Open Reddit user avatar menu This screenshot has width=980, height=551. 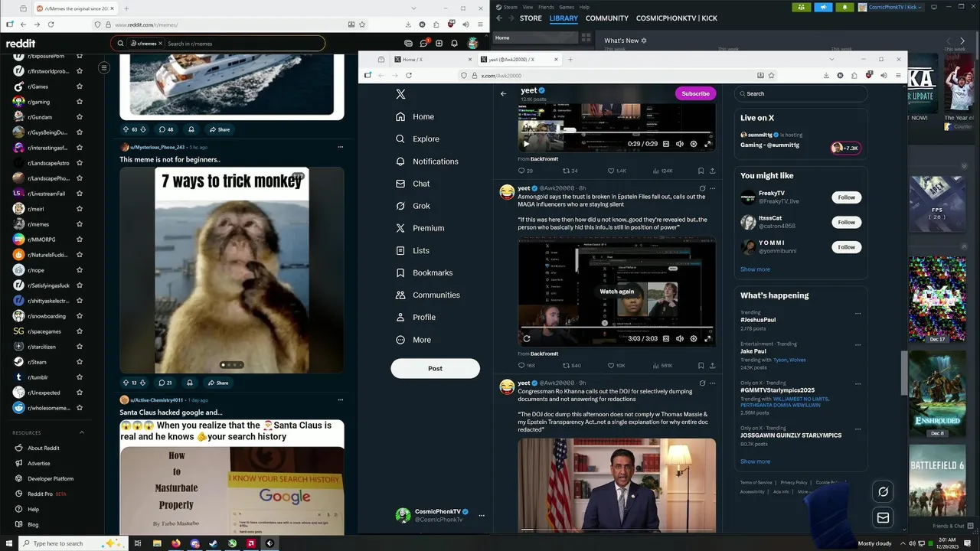click(x=473, y=44)
